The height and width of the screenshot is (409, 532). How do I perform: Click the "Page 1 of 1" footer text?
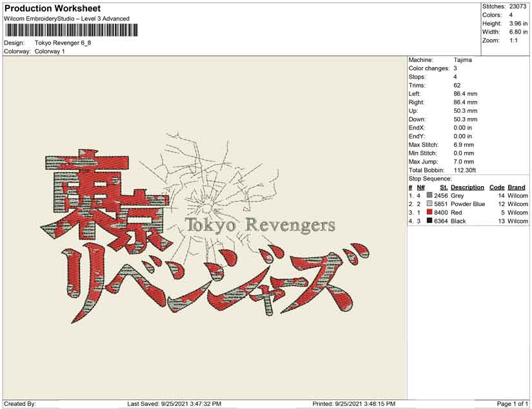pos(512,404)
